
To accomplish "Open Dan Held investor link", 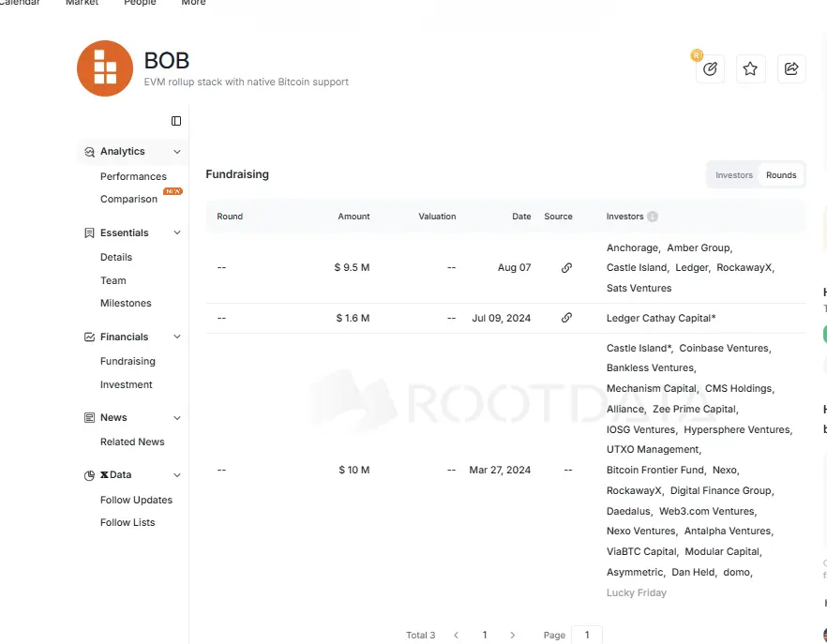I will coord(693,572).
